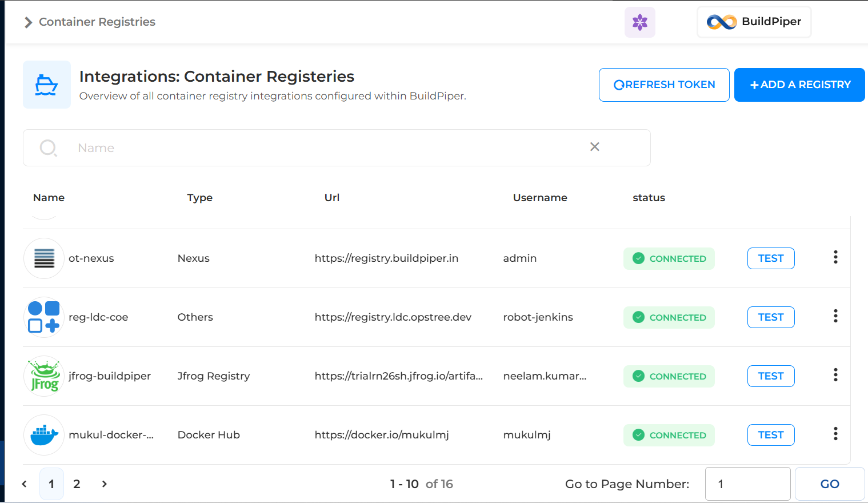Click URL https://docker.io/mukulmj
Viewport: 868px width, 503px height.
pyautogui.click(x=382, y=435)
